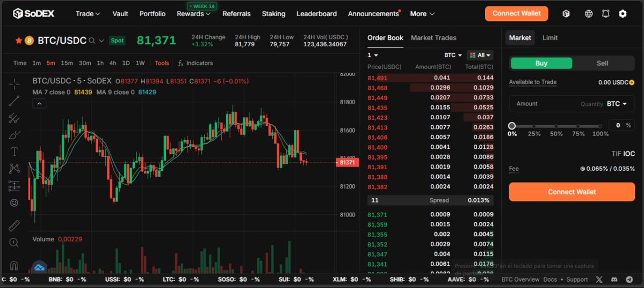
Task: Select the 1m timeframe
Action: [x=37, y=63]
